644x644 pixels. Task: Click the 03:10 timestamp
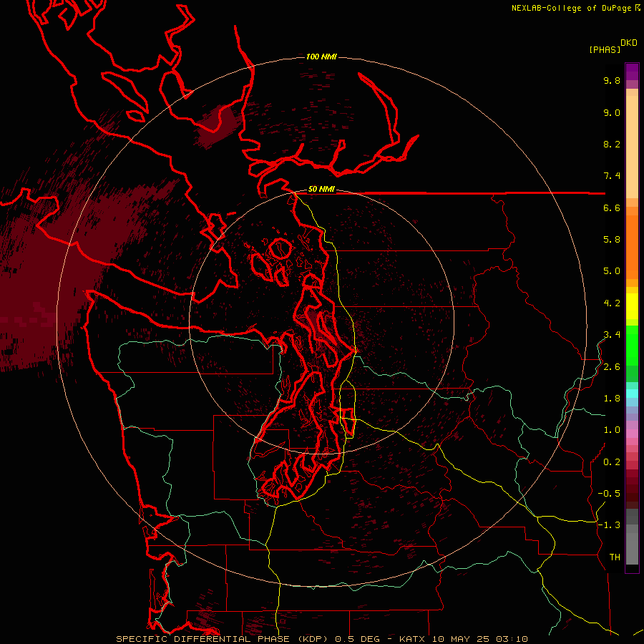pos(512,639)
